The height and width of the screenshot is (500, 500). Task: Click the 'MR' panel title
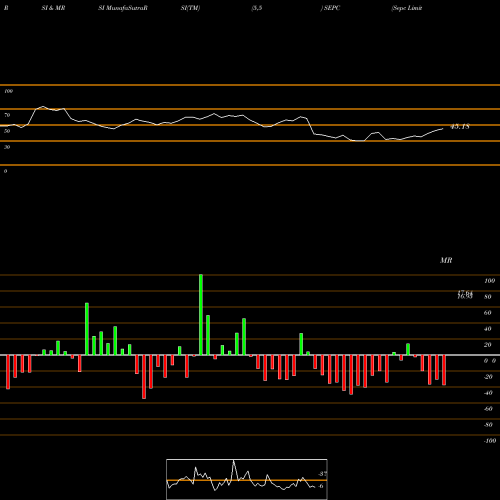click(x=446, y=260)
